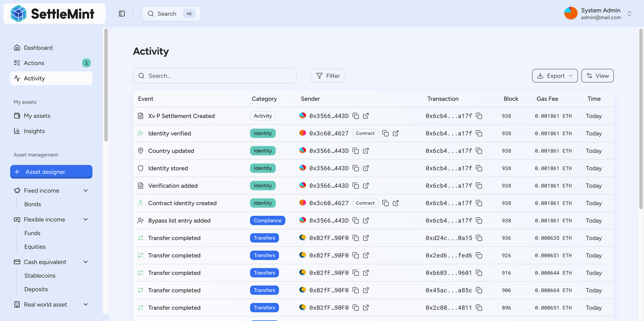Copy transaction hash 0x2c08...4811
This screenshot has height=321, width=644.
(x=479, y=307)
